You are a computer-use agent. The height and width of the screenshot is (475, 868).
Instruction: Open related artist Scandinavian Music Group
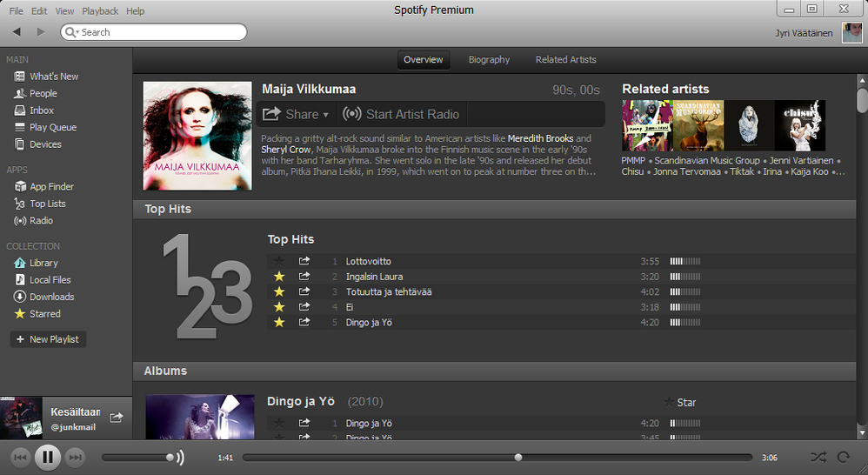point(707,161)
